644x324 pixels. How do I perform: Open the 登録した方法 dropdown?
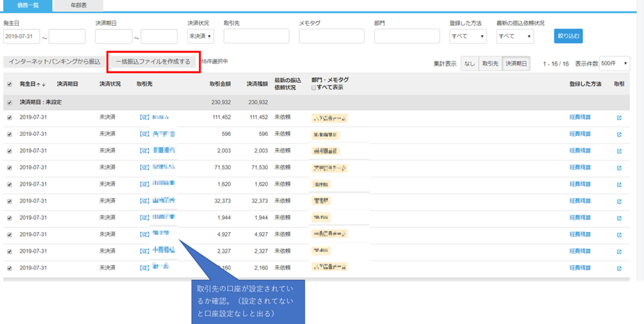pos(468,36)
